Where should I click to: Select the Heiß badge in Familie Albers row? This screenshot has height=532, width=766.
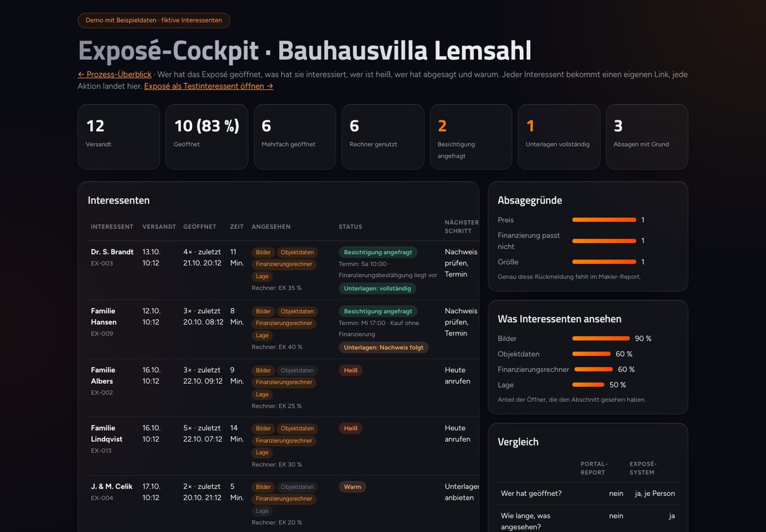351,371
